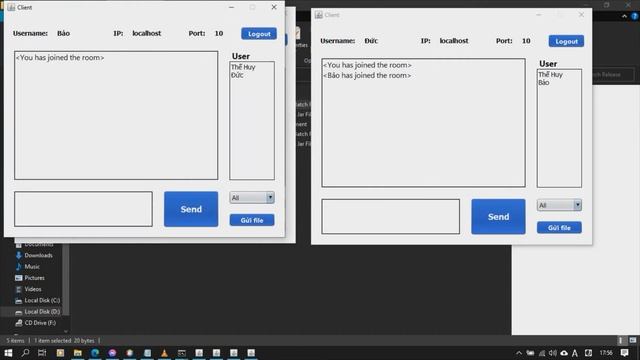Image resolution: width=640 pixels, height=360 pixels.
Task: Open taskbar search magnifier
Action: [25, 353]
